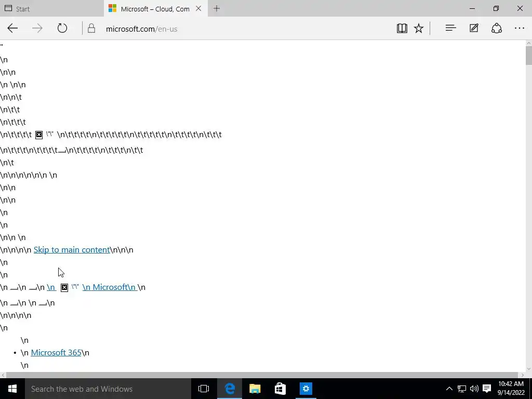Image resolution: width=532 pixels, height=399 pixels.
Task: Click the address bar showing microsoft.com/en-us
Action: click(237, 29)
